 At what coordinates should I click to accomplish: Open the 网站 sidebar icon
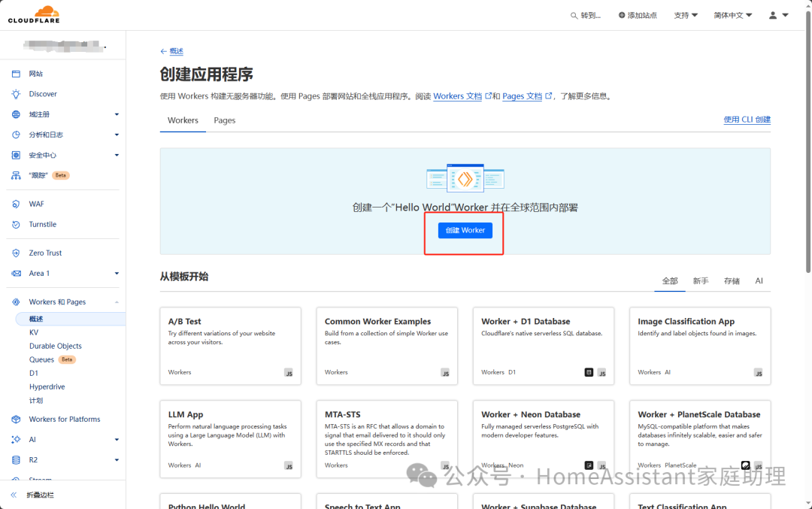click(x=16, y=74)
